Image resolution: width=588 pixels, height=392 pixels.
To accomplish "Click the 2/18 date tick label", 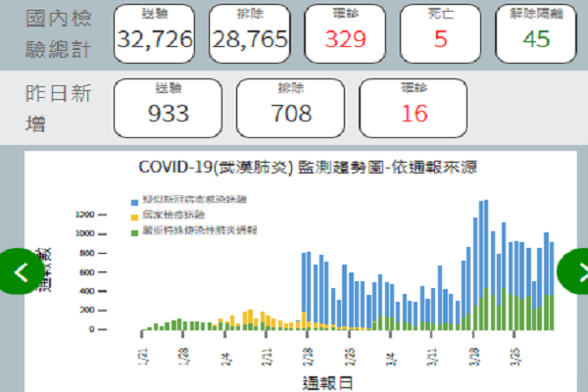I will (x=309, y=357).
